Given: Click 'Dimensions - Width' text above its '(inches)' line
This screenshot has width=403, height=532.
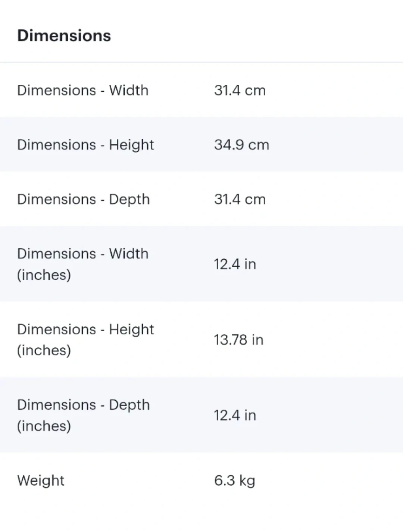Looking at the screenshot, I should coord(82,254).
